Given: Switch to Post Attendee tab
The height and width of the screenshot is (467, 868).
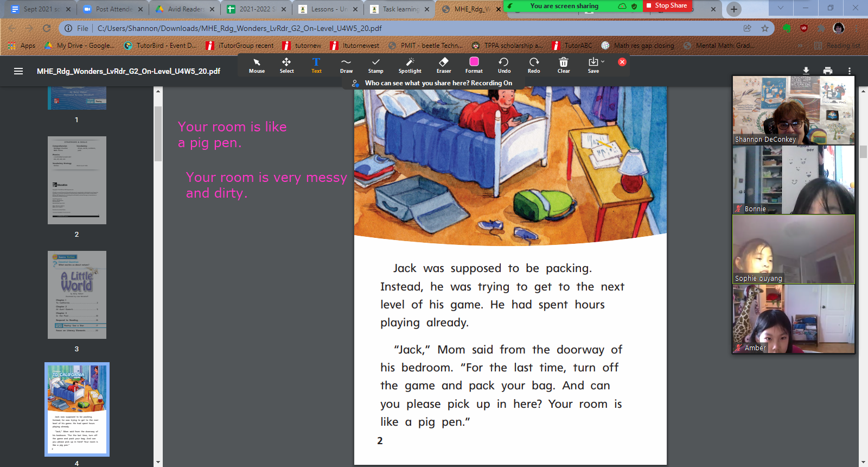Looking at the screenshot, I should coord(113,9).
